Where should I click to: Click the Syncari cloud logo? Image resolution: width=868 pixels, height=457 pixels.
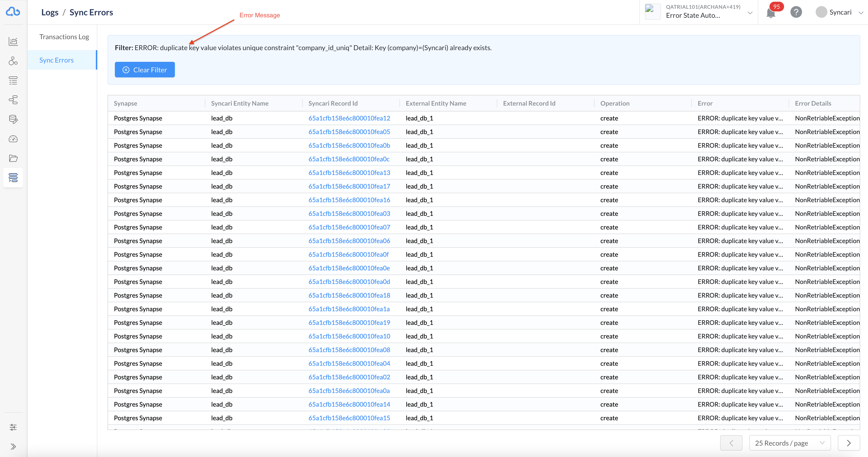[x=13, y=12]
